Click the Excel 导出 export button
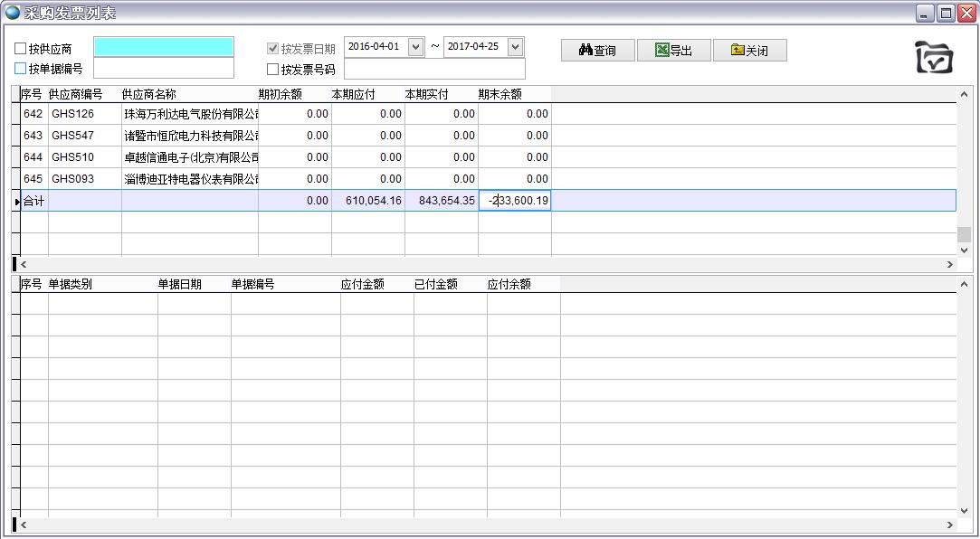The height and width of the screenshot is (539, 980). click(673, 51)
